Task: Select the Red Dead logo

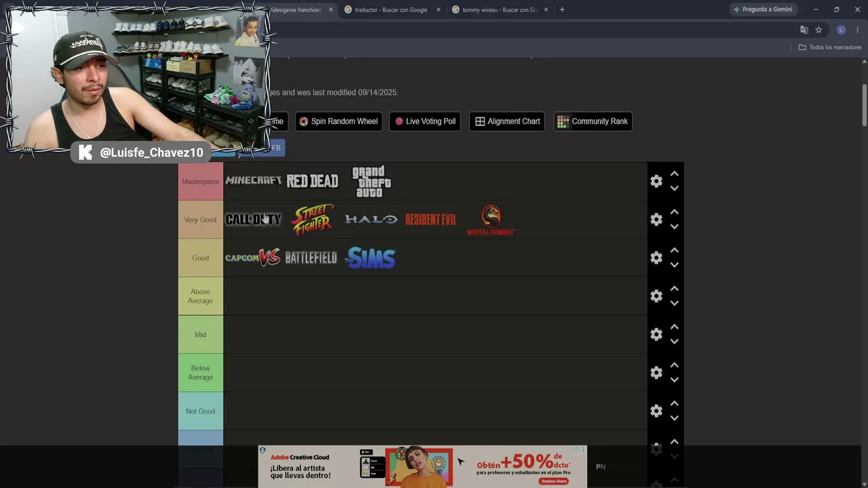Action: (312, 181)
